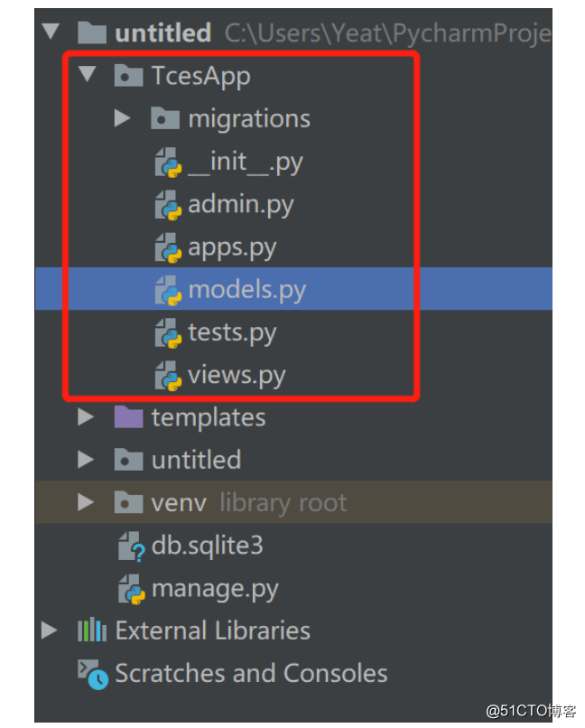Image resolution: width=585 pixels, height=728 pixels.
Task: Expand the External Libraries node
Action: pos(50,630)
